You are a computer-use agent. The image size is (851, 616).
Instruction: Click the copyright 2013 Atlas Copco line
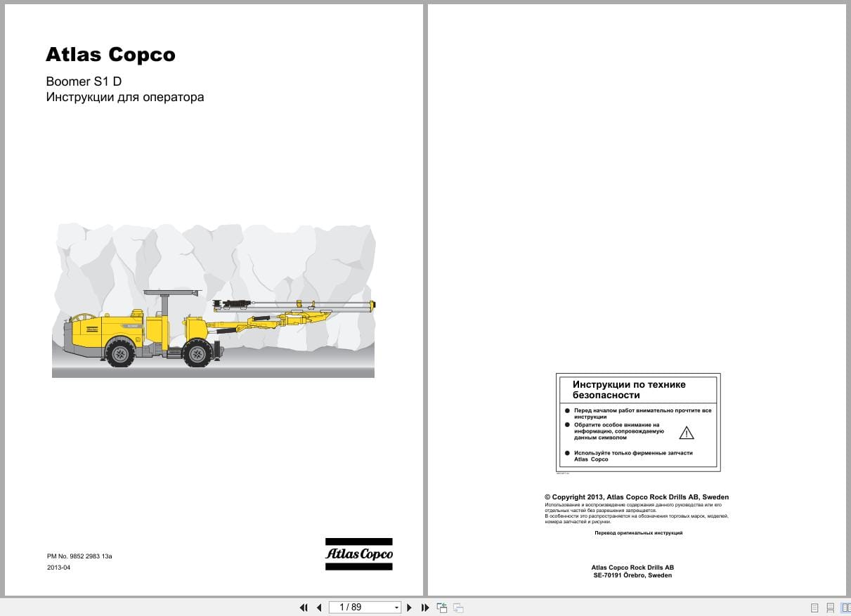[637, 497]
